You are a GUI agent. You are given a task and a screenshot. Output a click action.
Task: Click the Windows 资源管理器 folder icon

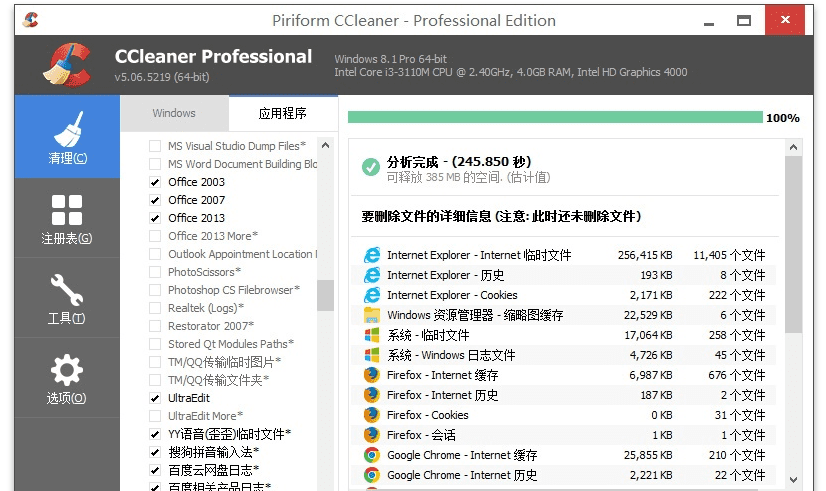(x=372, y=315)
